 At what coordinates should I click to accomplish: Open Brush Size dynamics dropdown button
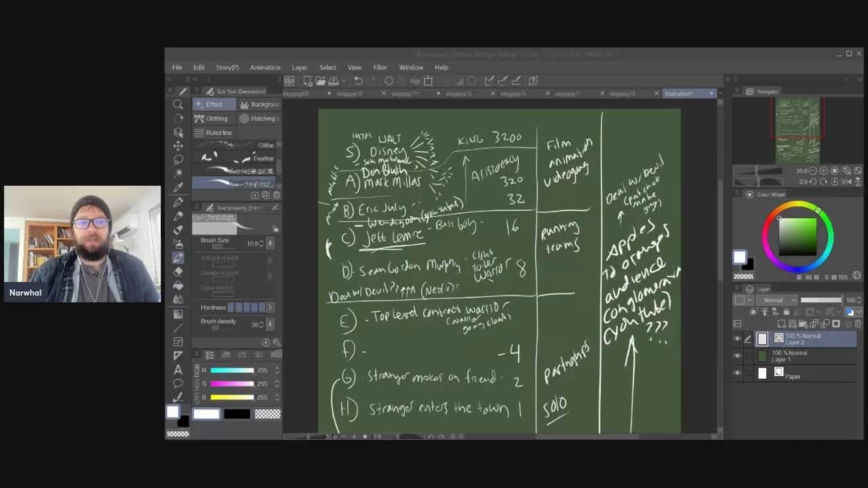tap(270, 243)
